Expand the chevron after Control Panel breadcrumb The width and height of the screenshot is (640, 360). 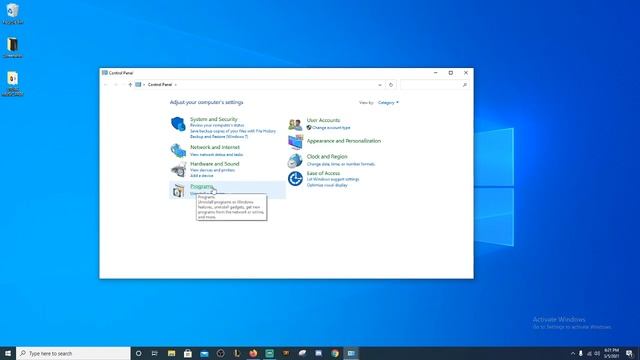coord(176,85)
